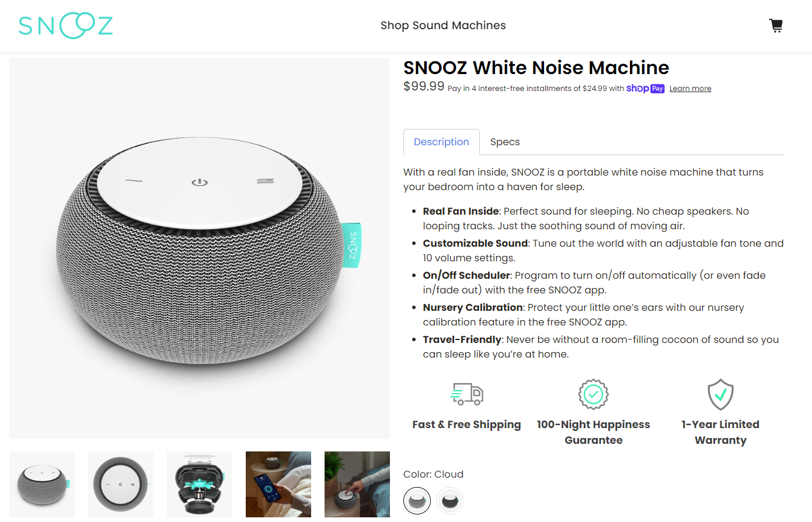Select the nightstand hand-touch thumbnail
Viewport: 812px width, 522px height.
(357, 484)
